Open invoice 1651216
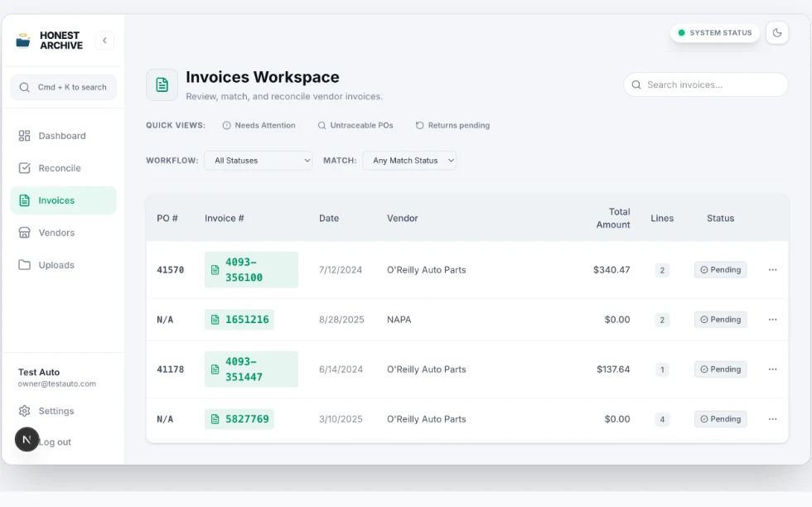 [x=239, y=320]
